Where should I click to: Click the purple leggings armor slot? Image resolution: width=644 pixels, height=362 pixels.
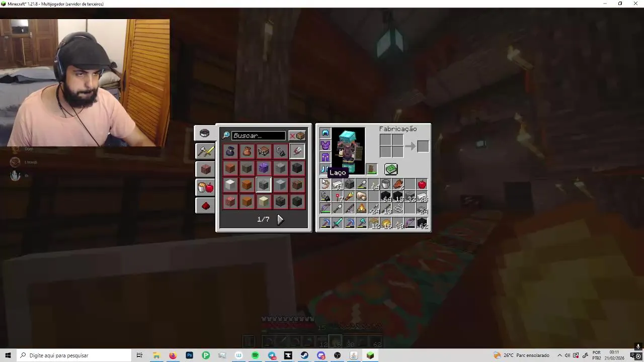click(x=325, y=157)
